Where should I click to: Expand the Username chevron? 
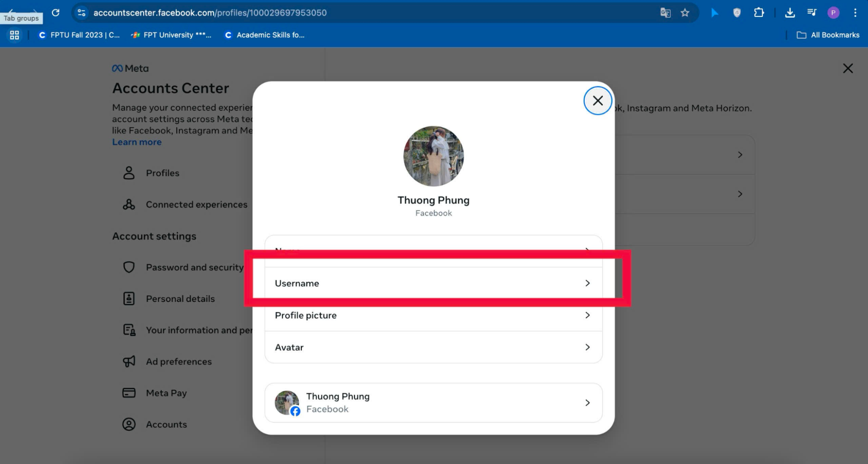click(587, 283)
